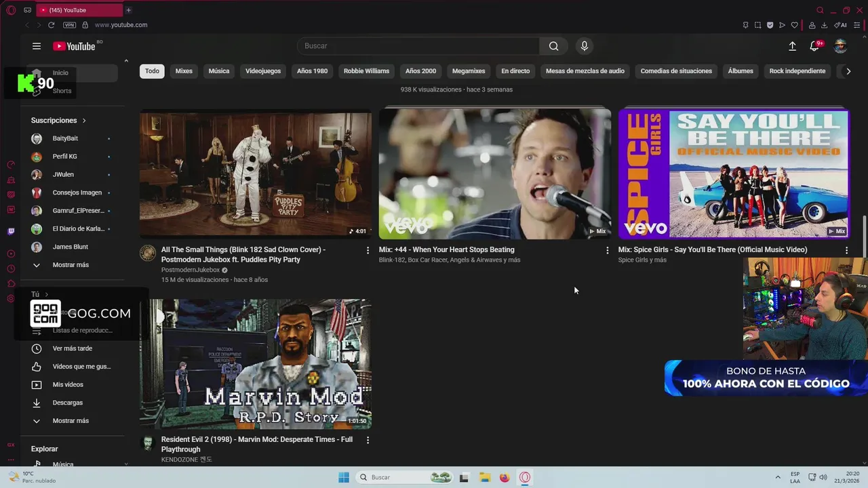Open the browser downloads icon
This screenshot has width=868, height=488.
tap(824, 25)
